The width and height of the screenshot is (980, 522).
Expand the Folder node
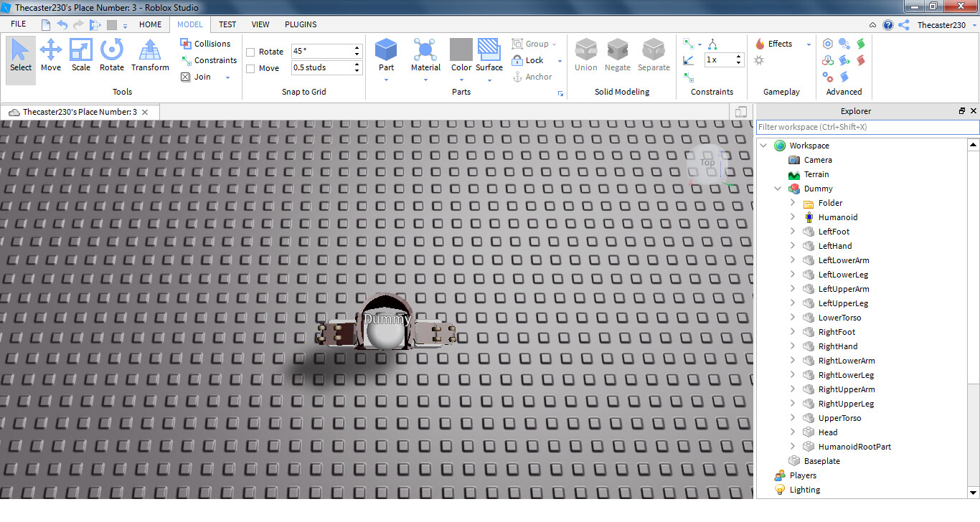tap(792, 203)
